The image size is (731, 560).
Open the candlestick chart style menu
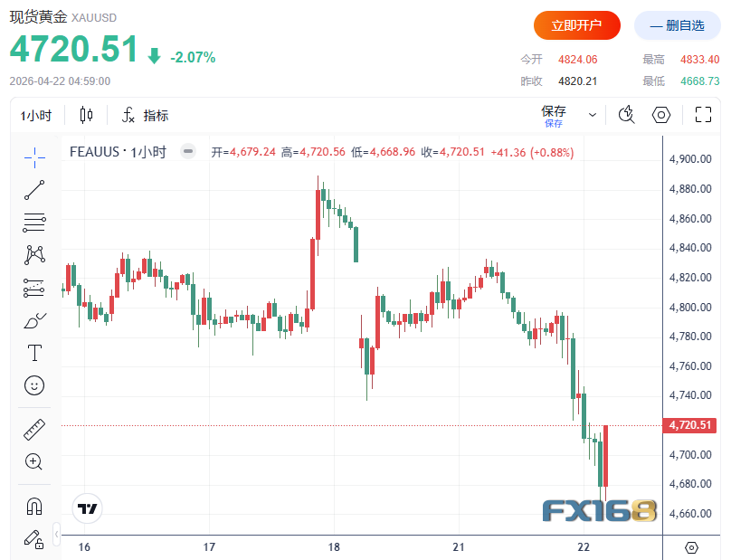87,115
